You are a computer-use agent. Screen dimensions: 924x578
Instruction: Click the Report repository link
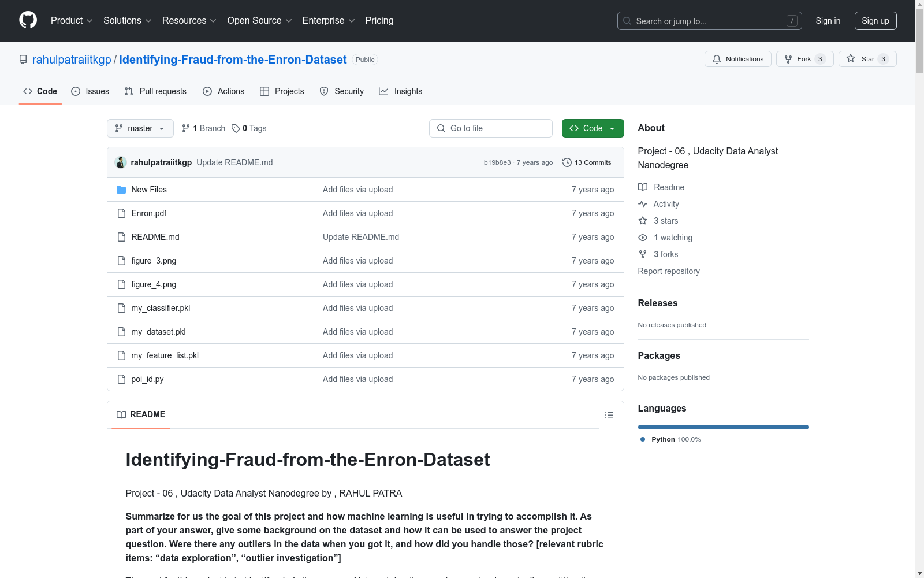669,271
